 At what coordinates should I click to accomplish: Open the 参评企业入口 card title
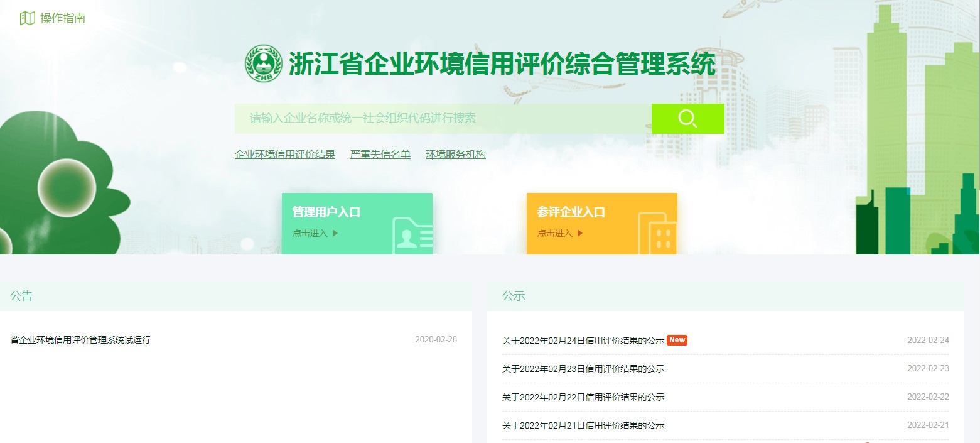pyautogui.click(x=571, y=212)
